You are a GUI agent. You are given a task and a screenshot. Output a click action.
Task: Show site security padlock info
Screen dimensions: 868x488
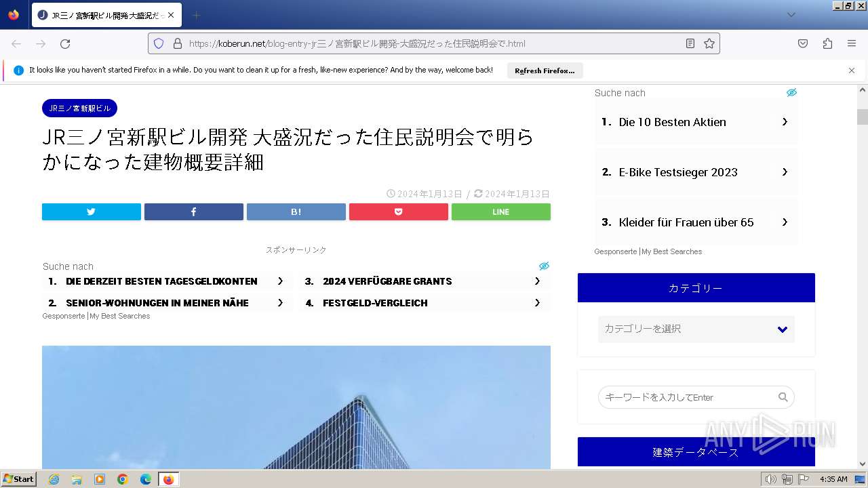(x=178, y=43)
